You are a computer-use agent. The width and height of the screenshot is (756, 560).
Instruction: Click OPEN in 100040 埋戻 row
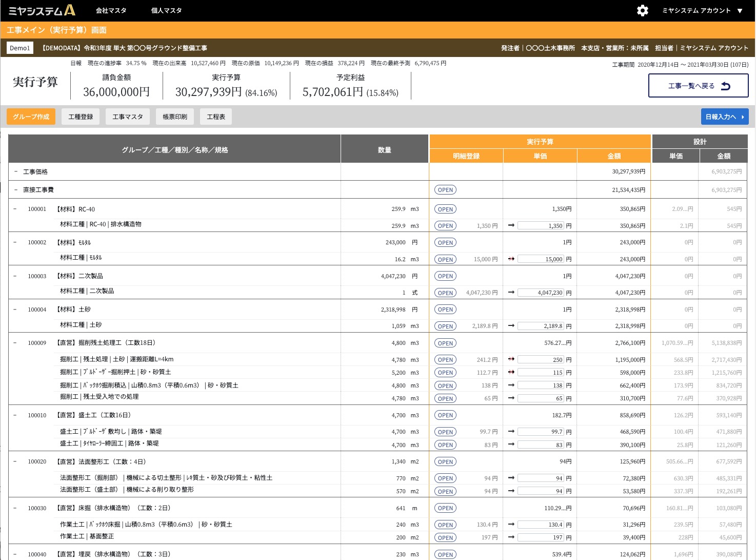(x=445, y=554)
